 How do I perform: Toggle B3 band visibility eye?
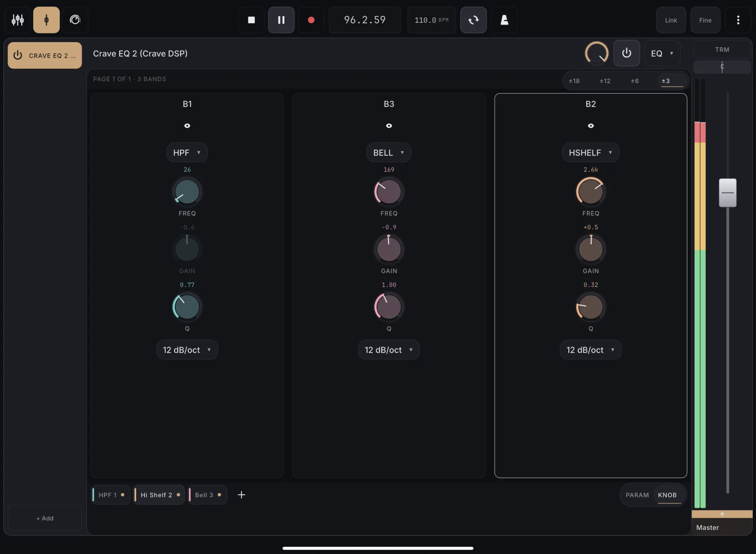tap(389, 126)
